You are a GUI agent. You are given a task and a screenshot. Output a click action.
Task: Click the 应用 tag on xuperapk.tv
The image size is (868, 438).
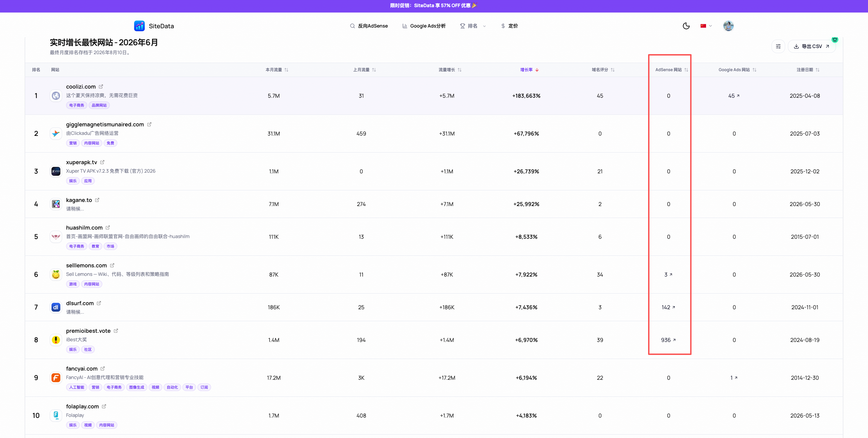88,181
